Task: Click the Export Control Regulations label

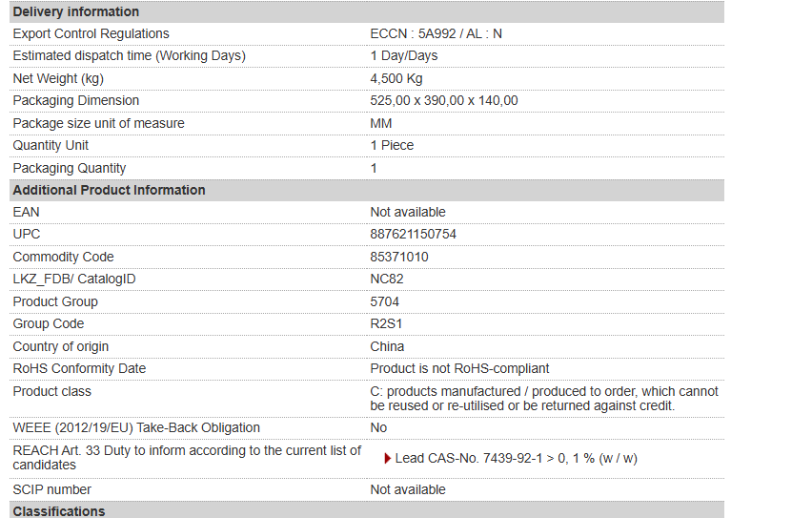Action: pyautogui.click(x=91, y=33)
